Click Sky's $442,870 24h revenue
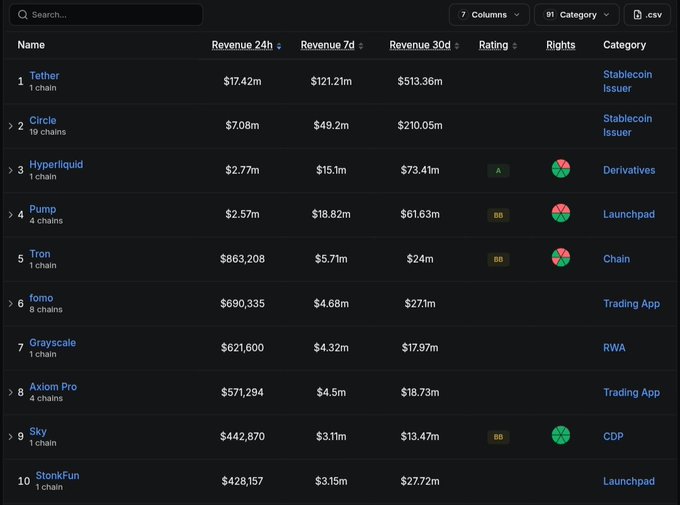Image resolution: width=680 pixels, height=505 pixels. [x=242, y=436]
